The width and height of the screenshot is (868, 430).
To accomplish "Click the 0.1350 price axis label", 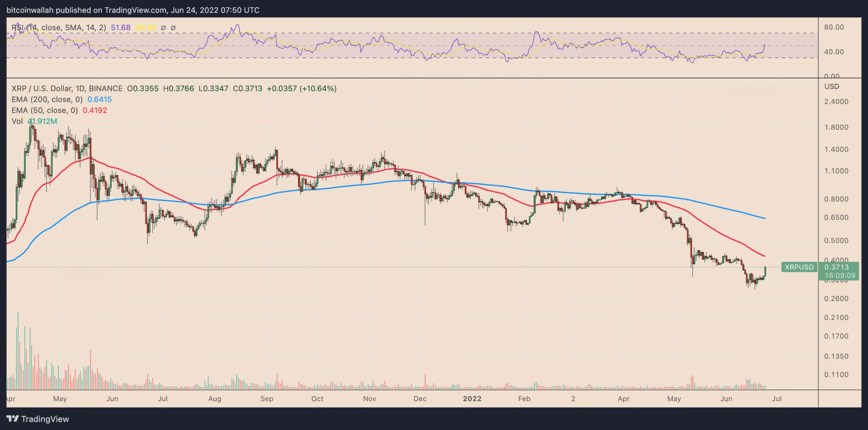I will coord(836,356).
